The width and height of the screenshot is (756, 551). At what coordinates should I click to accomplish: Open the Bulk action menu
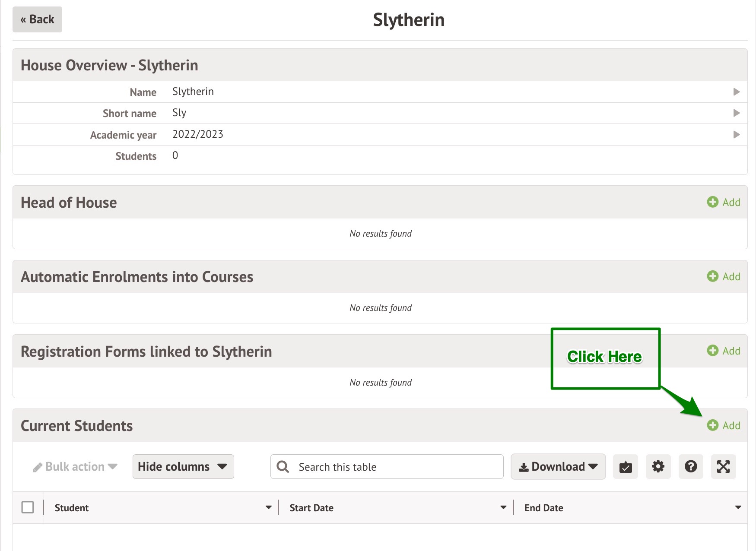pyautogui.click(x=75, y=467)
